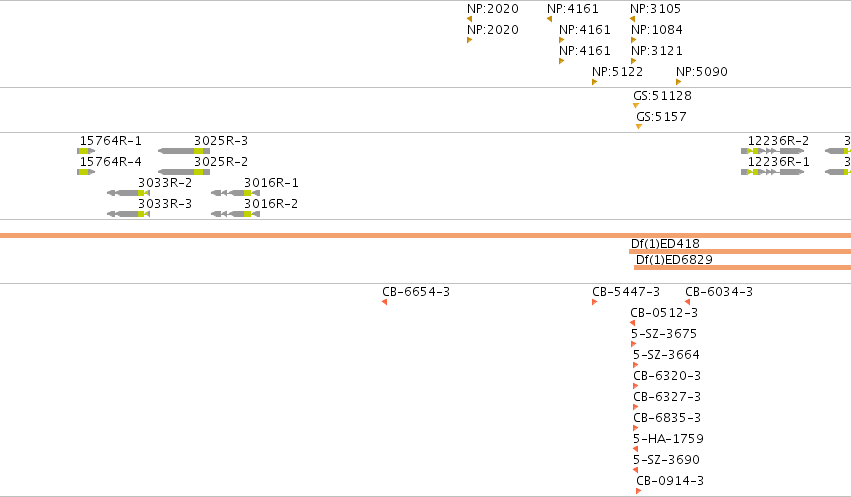
Task: Open the 3033R-2 gene model glyph
Action: coord(128,193)
